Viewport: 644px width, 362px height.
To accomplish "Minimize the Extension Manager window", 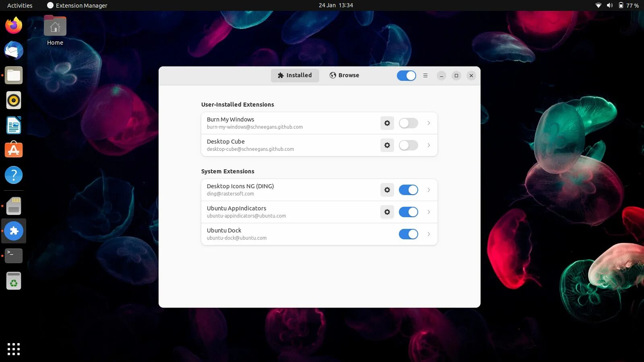I will coord(442,76).
